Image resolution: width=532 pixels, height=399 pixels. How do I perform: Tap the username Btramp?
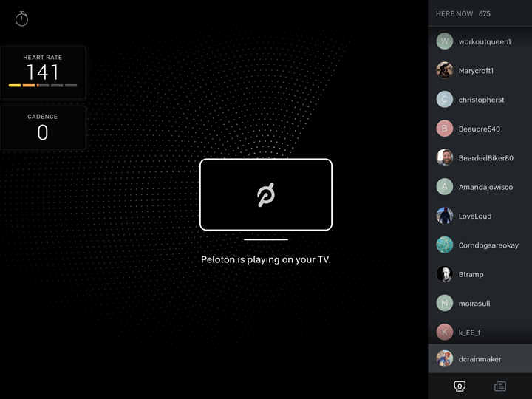point(471,274)
